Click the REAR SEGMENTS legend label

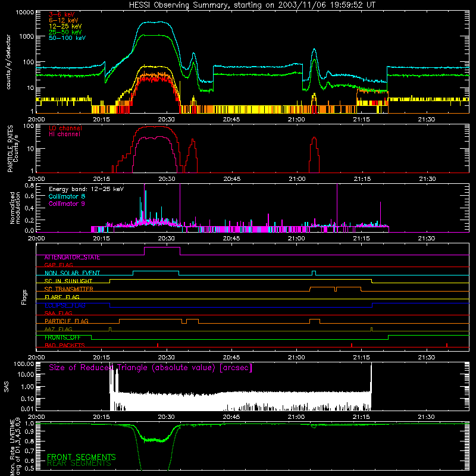coord(79,464)
